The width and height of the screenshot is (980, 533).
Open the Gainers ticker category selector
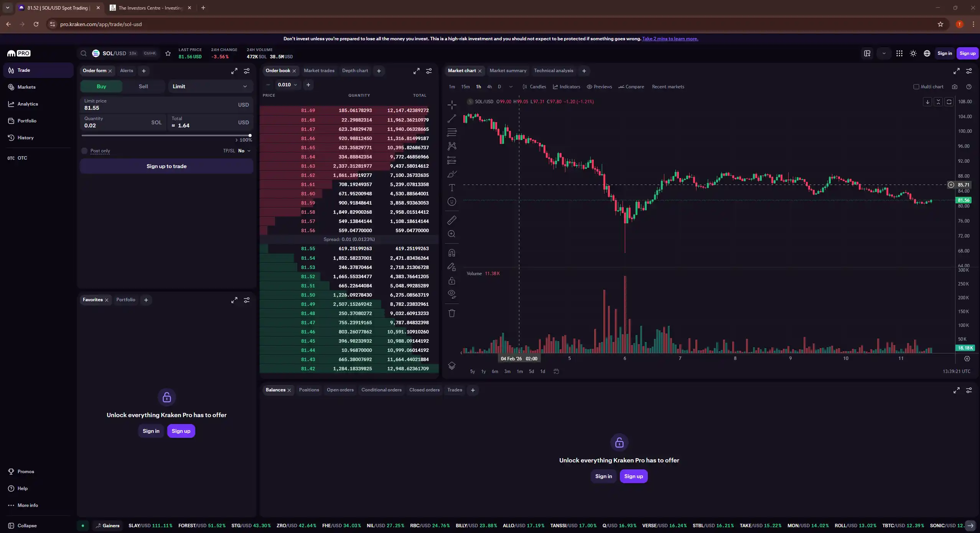[107, 526]
